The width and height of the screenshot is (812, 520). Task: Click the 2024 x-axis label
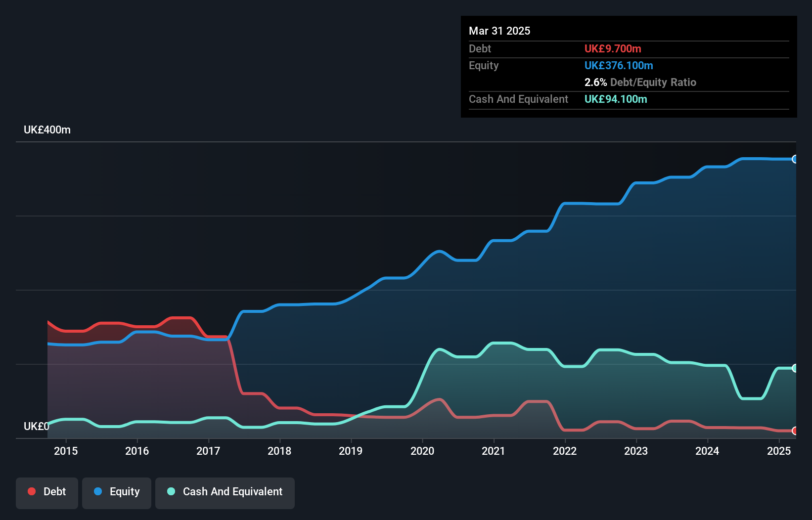point(707,451)
